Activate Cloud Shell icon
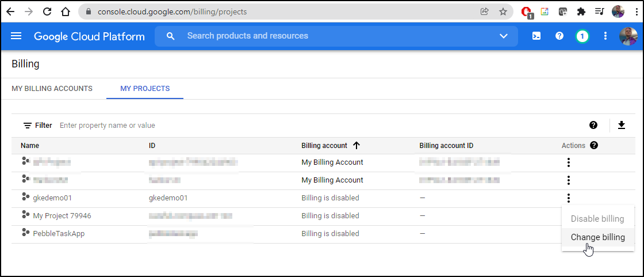The image size is (644, 277). [536, 36]
